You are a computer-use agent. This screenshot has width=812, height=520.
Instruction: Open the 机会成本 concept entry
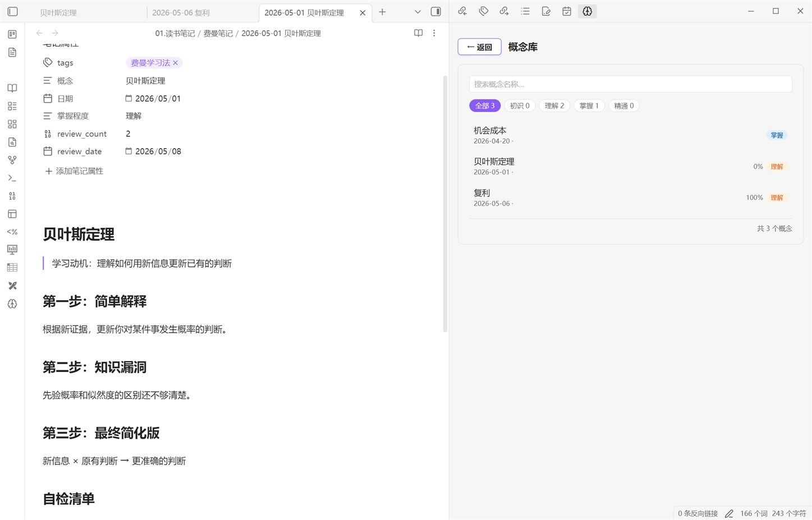click(x=630, y=135)
